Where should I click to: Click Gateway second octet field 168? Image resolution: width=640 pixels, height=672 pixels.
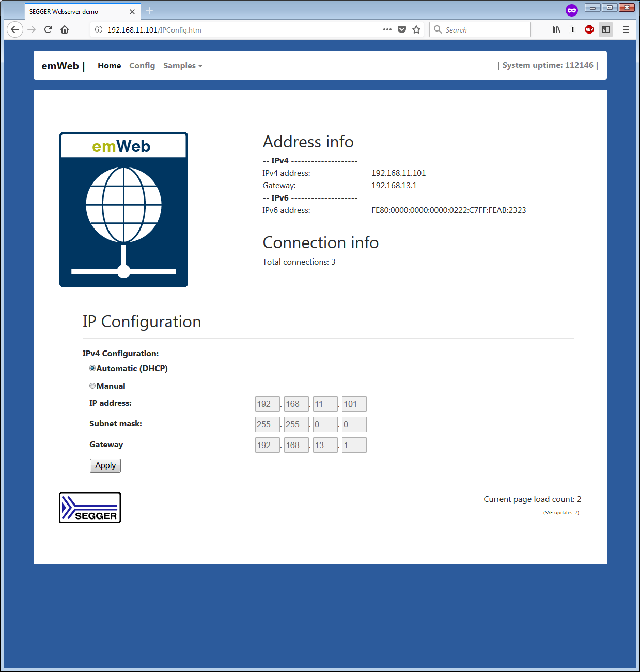point(296,445)
